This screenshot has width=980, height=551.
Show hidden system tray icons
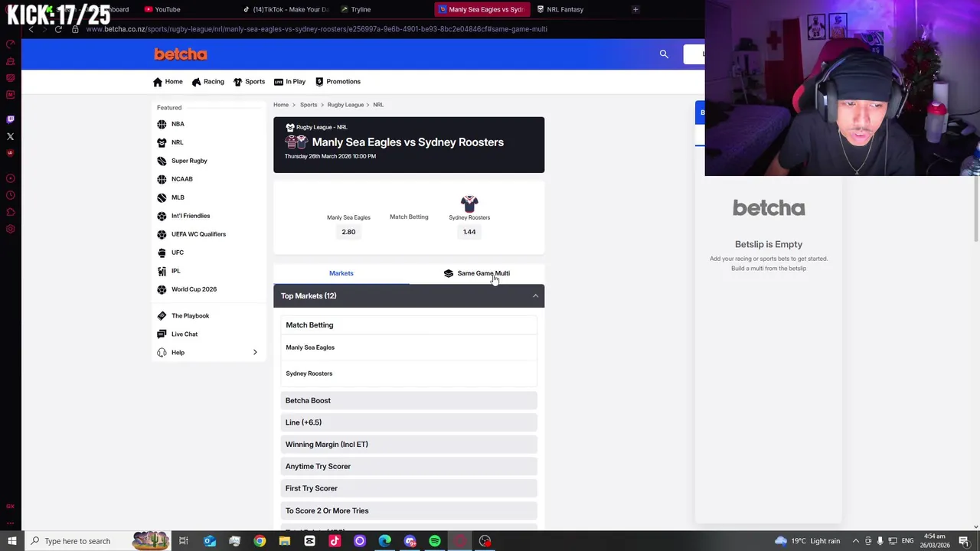click(x=856, y=541)
